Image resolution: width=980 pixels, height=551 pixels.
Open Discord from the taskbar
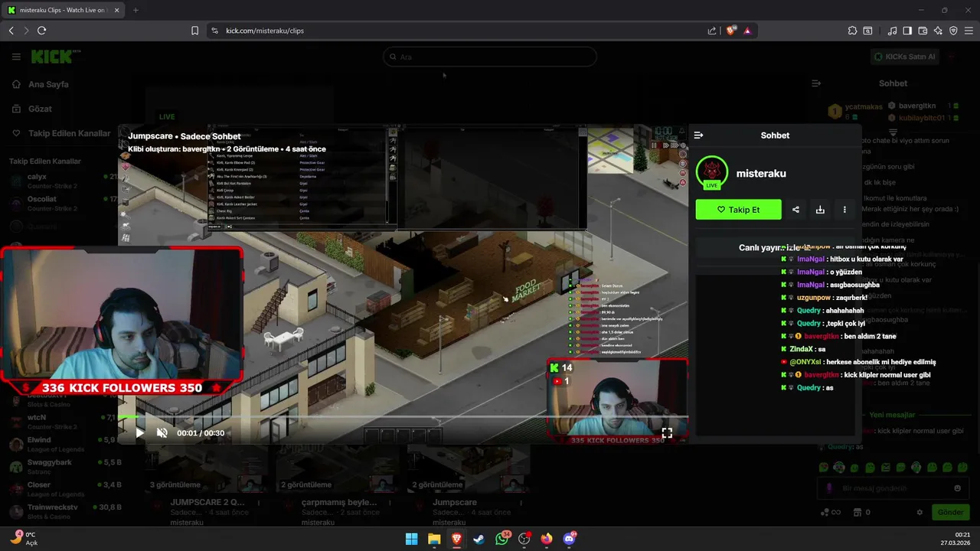[x=569, y=539]
